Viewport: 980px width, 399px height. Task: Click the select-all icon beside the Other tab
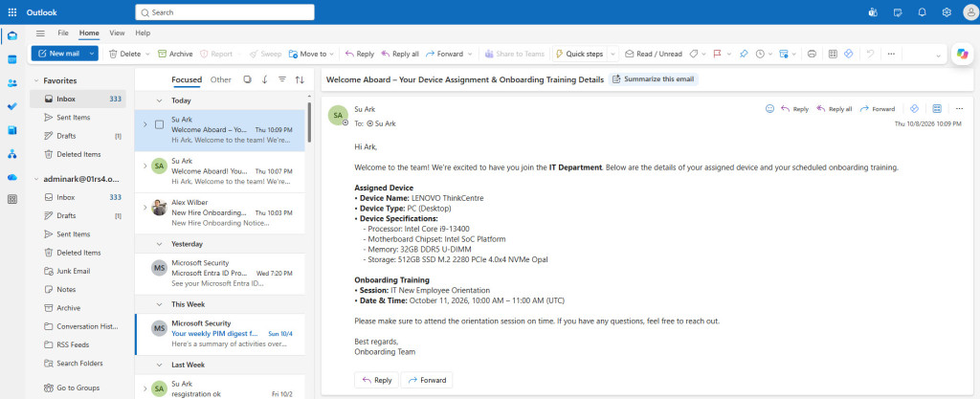tap(248, 79)
